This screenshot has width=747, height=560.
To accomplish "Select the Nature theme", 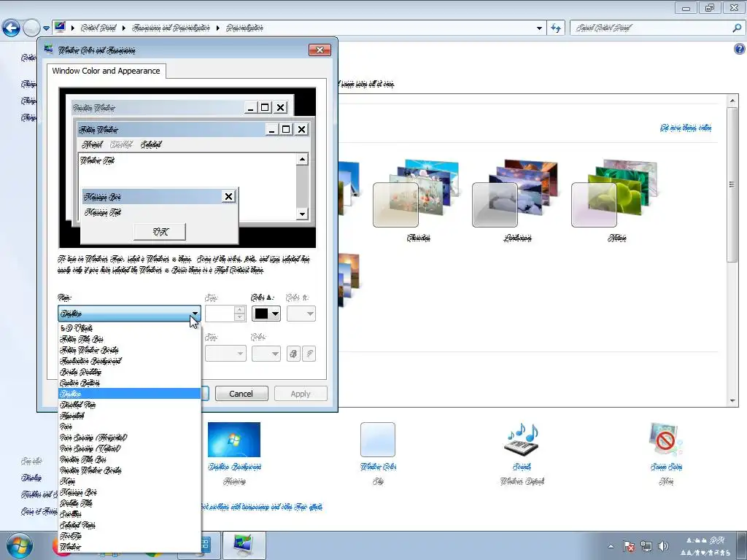I will [616, 200].
